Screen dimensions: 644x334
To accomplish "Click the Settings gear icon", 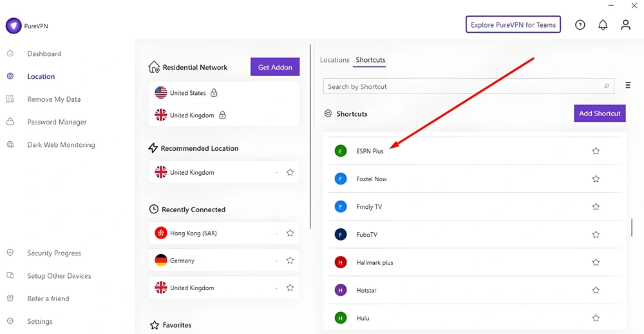I will pos(10,321).
